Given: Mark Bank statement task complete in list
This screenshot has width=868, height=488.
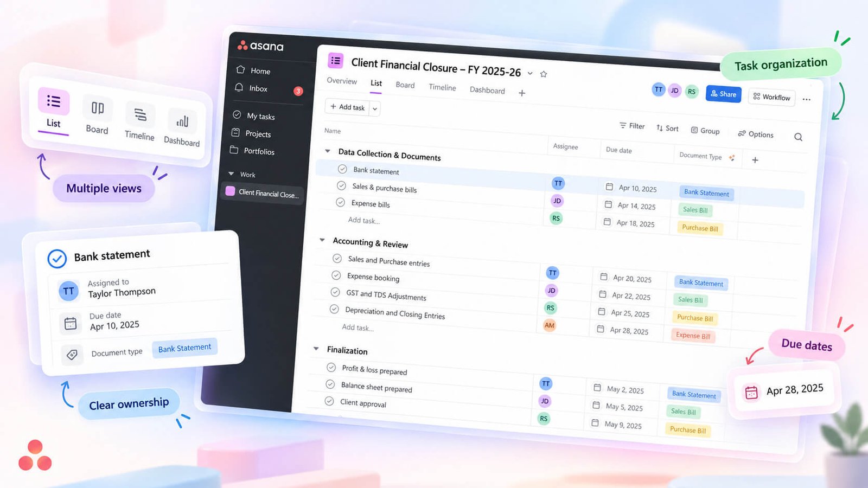Looking at the screenshot, I should point(342,169).
